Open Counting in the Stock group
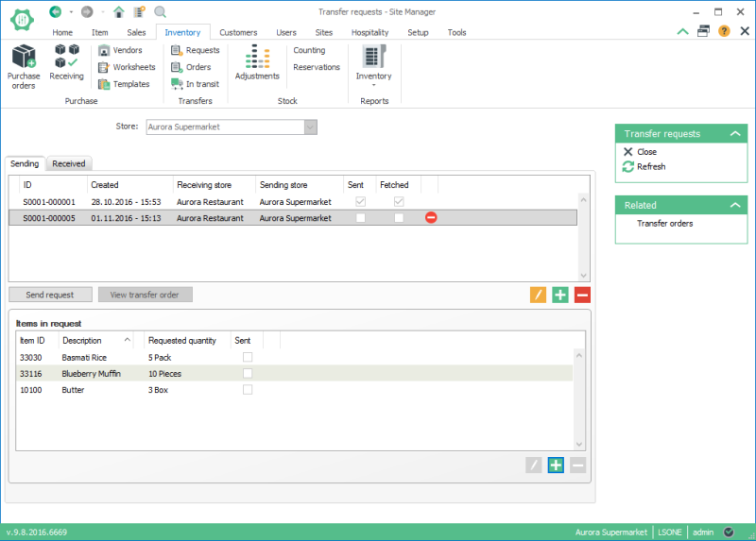 [x=309, y=50]
